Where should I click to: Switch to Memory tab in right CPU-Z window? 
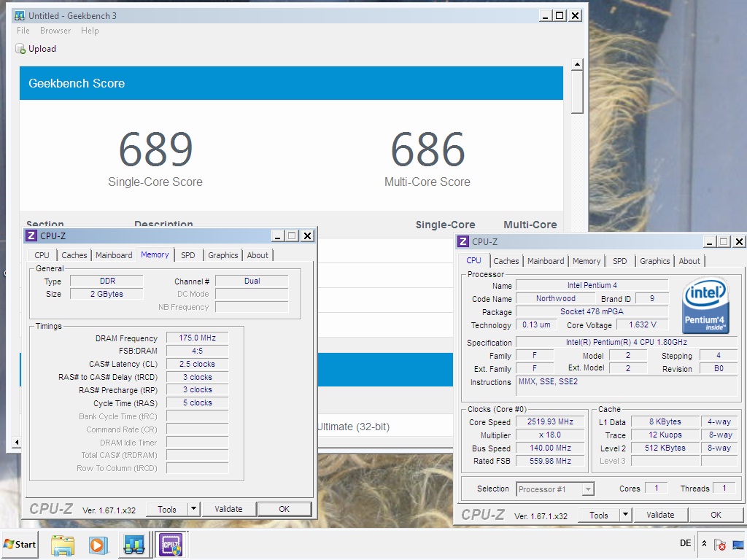pyautogui.click(x=587, y=261)
